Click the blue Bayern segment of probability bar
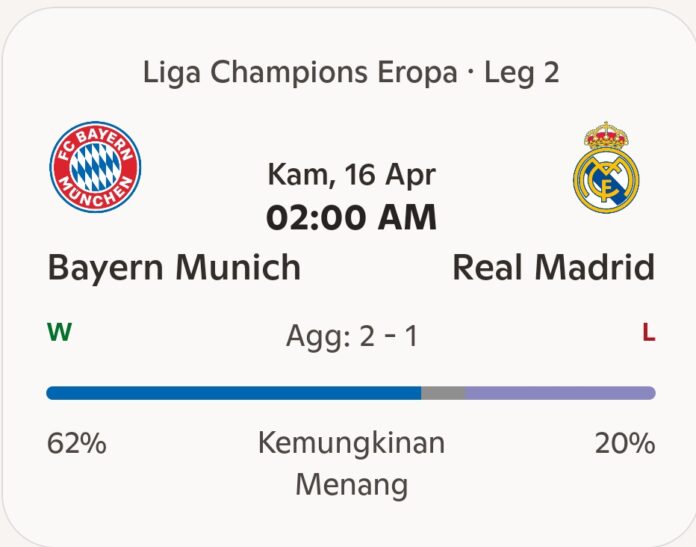This screenshot has width=696, height=547. tap(233, 393)
